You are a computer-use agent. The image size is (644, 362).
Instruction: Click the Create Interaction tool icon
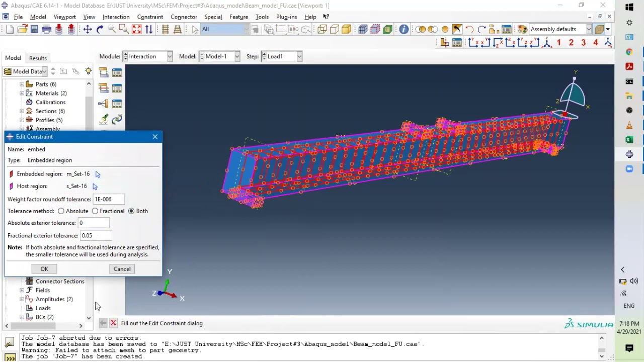pos(104,72)
